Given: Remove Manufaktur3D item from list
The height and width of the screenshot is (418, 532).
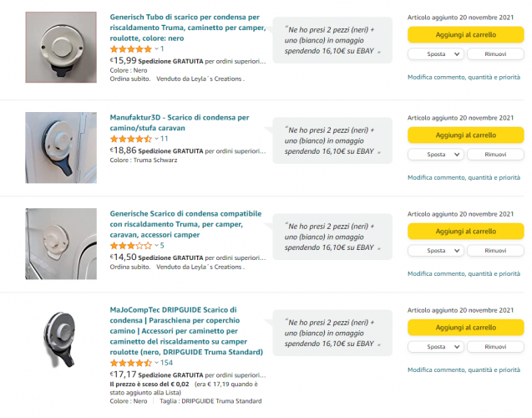Looking at the screenshot, I should point(495,155).
